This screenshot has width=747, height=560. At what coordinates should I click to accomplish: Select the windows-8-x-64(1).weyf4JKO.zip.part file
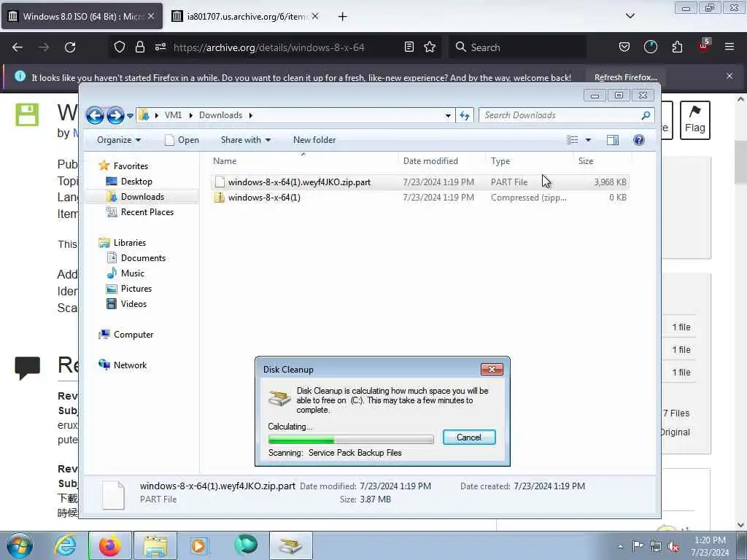point(419,182)
